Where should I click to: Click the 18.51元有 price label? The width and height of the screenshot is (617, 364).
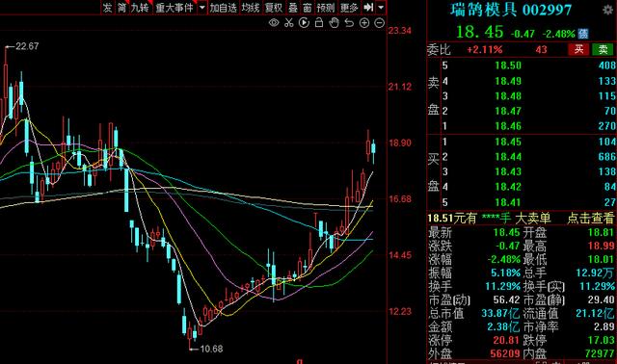click(452, 218)
